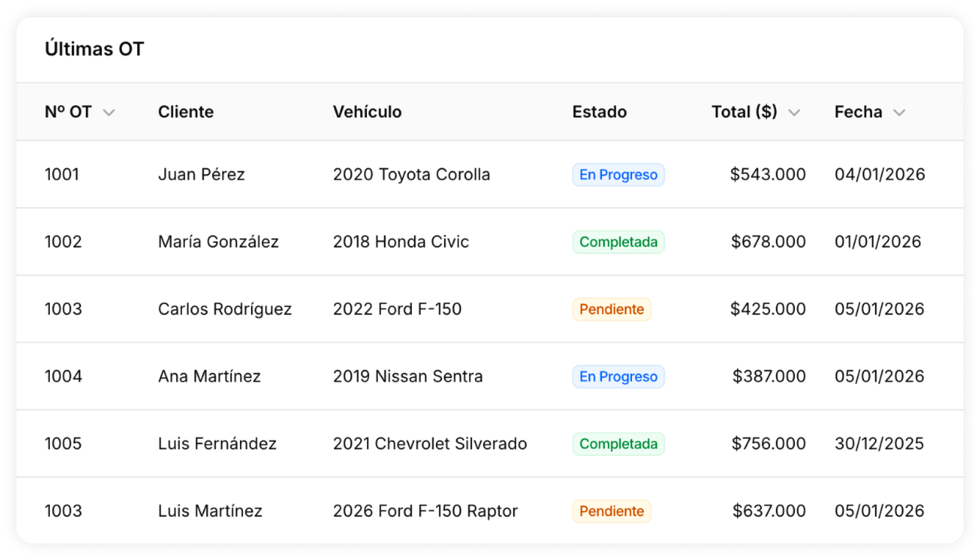Click the Estado column header
The height and width of the screenshot is (560, 980).
pos(599,112)
